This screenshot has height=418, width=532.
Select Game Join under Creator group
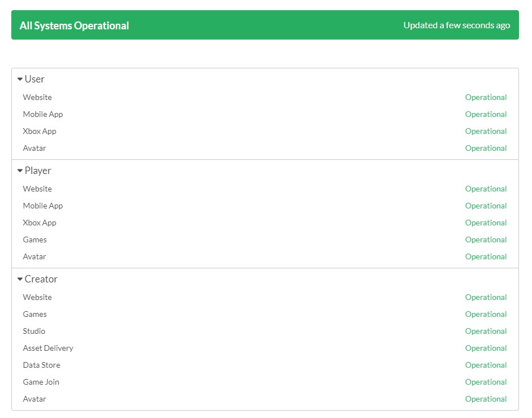[x=41, y=382]
